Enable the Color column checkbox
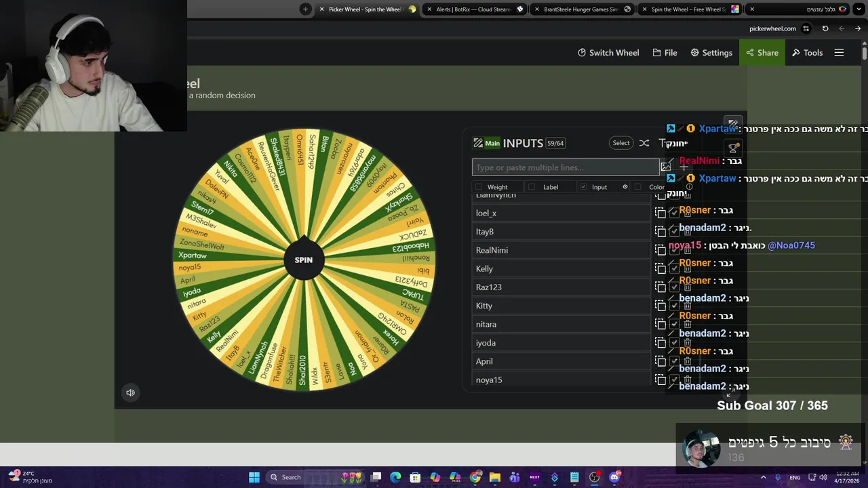 tap(638, 187)
